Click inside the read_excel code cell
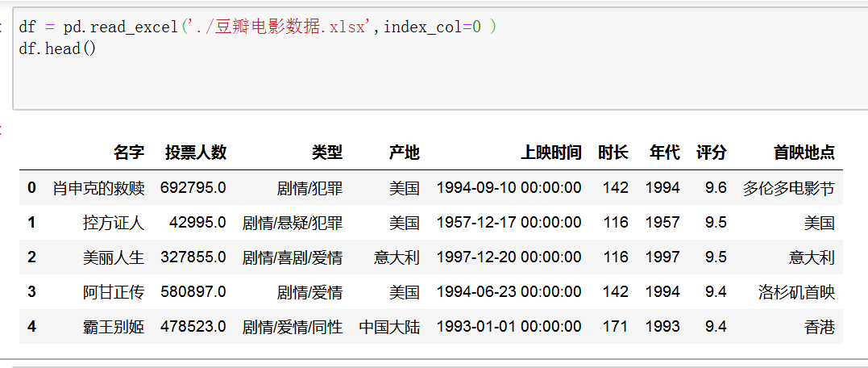 coord(440,59)
